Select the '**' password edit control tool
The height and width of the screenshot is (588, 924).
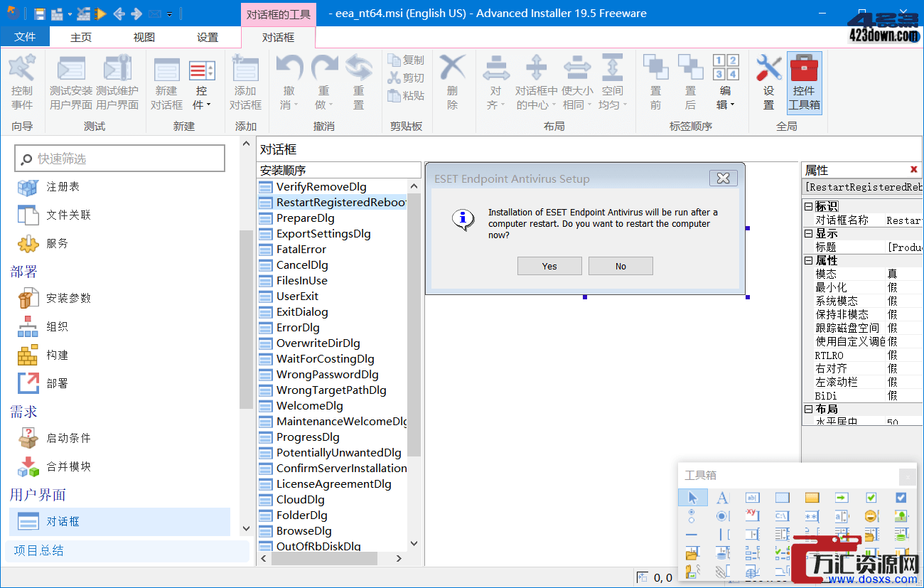coord(812,516)
